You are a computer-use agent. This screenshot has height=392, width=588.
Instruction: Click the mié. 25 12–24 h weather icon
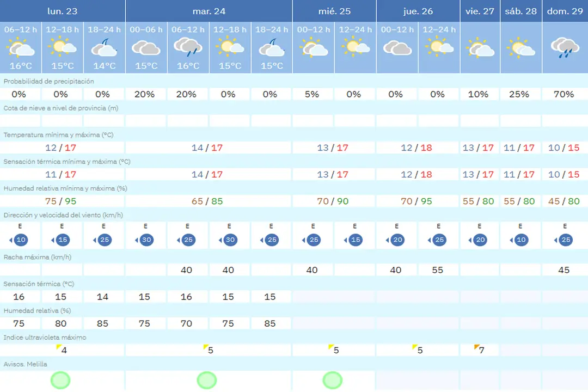356,47
